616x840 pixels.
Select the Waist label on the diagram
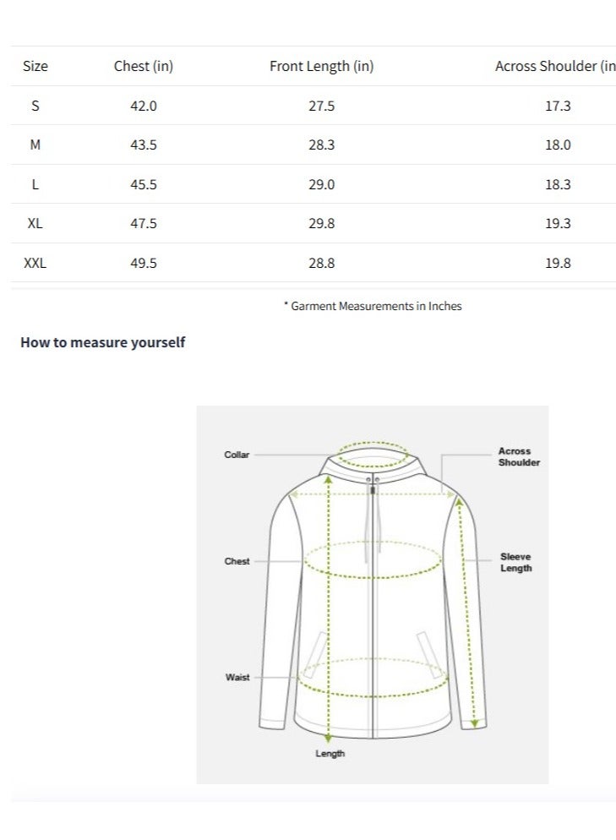click(237, 678)
